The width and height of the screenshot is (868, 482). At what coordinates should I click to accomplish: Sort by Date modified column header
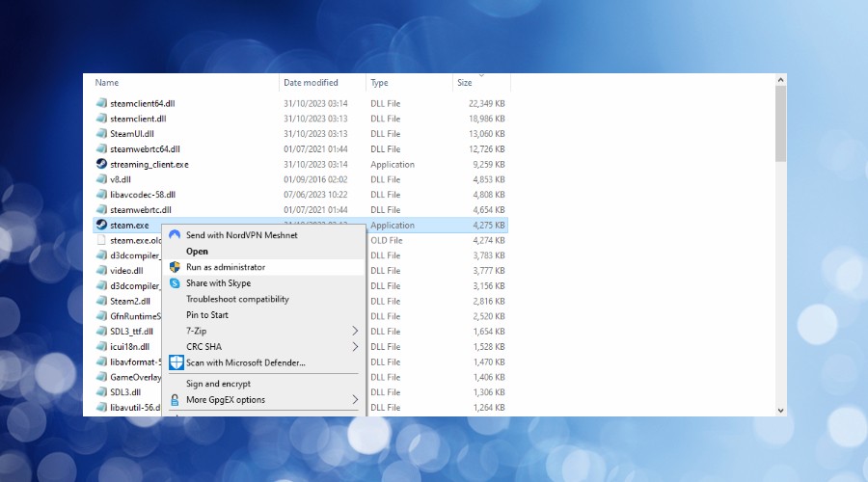pyautogui.click(x=311, y=83)
